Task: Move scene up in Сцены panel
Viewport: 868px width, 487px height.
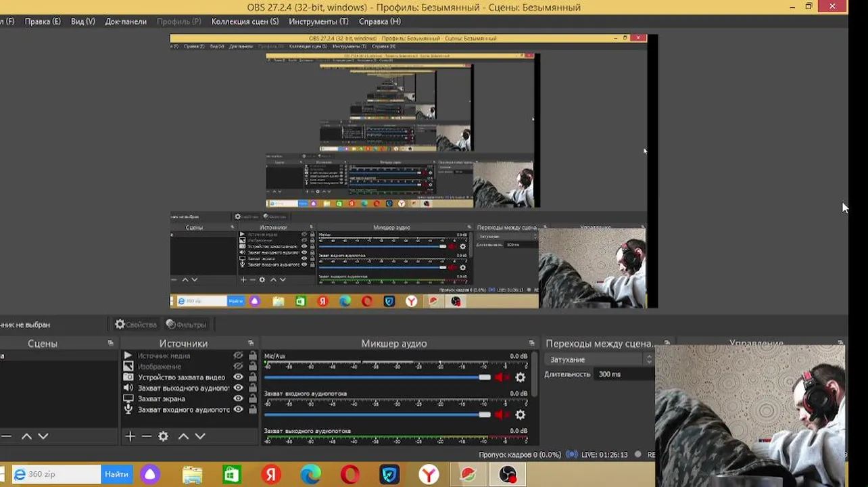Action: point(26,436)
